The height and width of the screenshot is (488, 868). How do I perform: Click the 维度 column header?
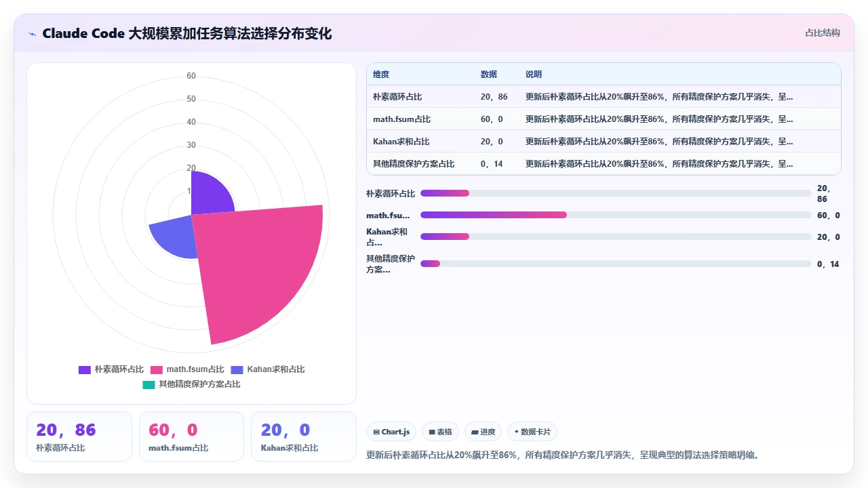pos(381,75)
